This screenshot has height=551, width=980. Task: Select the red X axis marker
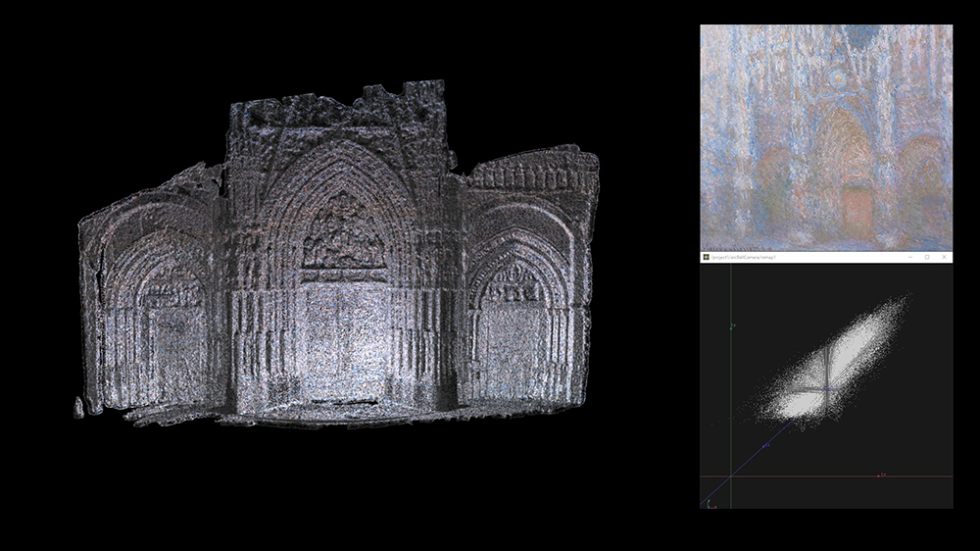[x=881, y=476]
